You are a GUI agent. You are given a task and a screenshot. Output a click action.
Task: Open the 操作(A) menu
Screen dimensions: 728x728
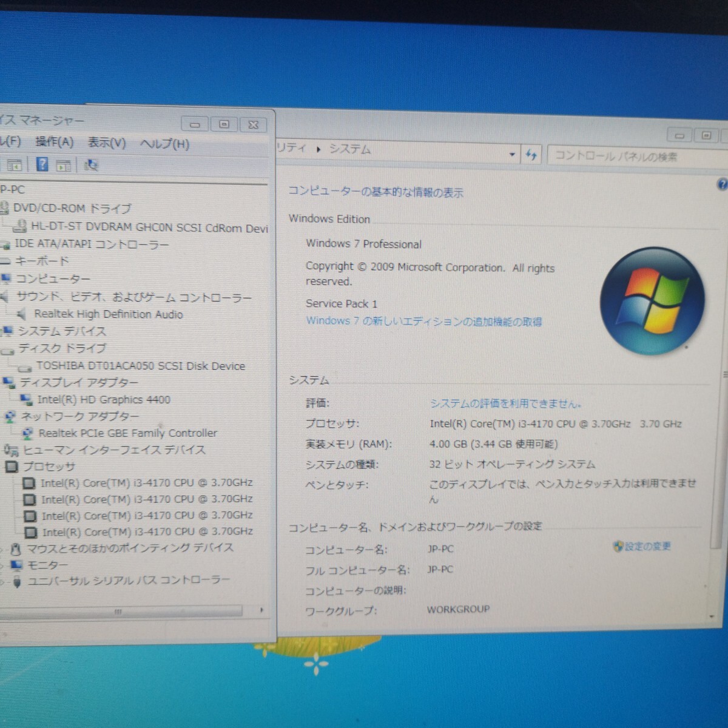click(x=55, y=143)
